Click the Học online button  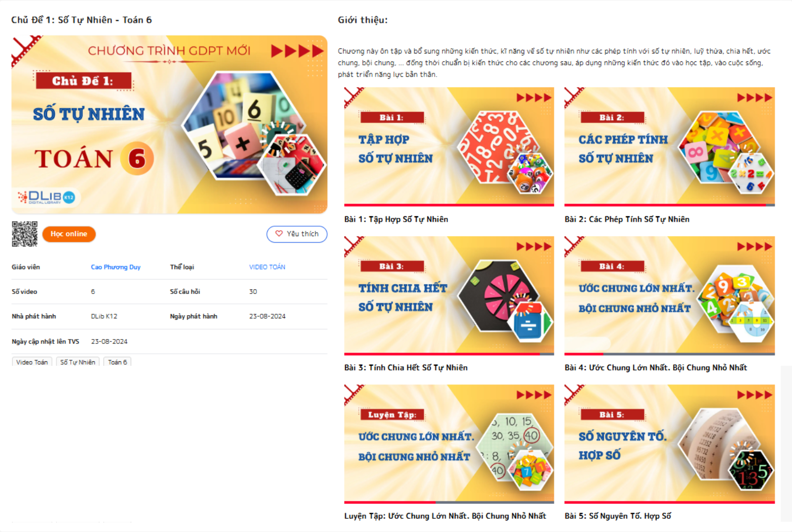coord(69,234)
